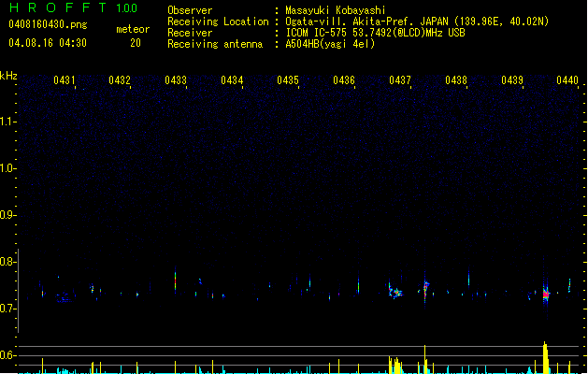This screenshot has height=374, width=588.
Task: Click the 0435 time marker
Action: coord(288,80)
